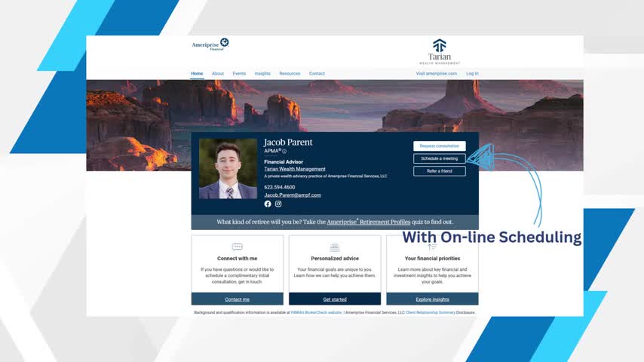This screenshot has width=644, height=362.
Task: Open the Insights navigation item
Action: (x=262, y=74)
